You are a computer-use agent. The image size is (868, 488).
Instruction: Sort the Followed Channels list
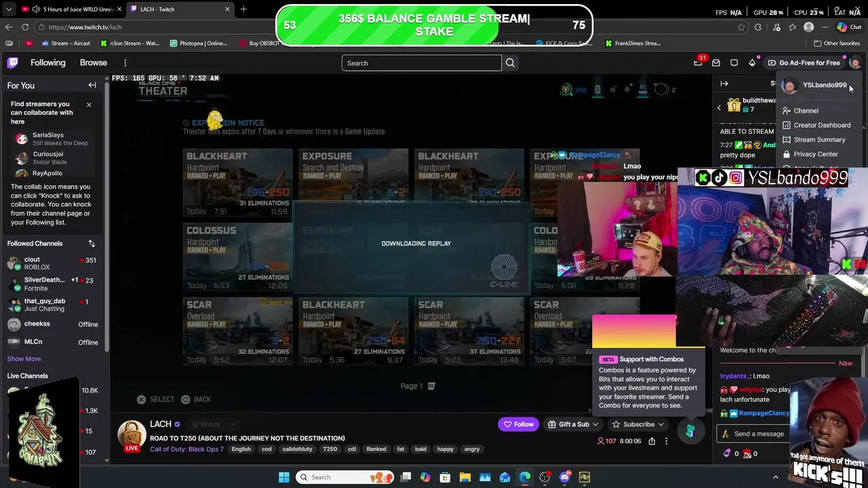click(92, 243)
